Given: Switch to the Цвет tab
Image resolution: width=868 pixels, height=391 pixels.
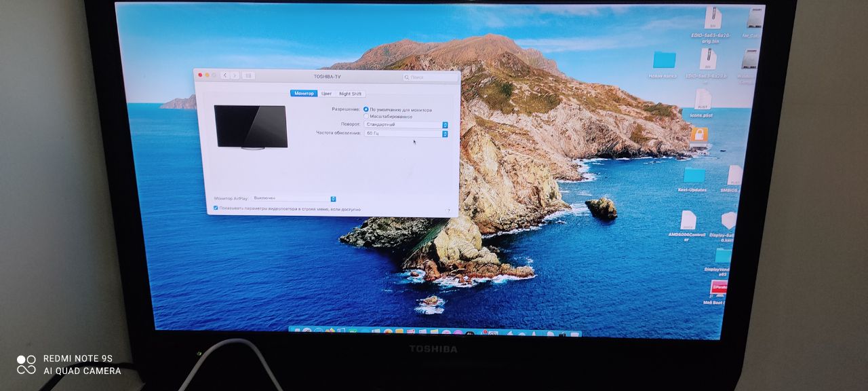Looking at the screenshot, I should pos(327,94).
